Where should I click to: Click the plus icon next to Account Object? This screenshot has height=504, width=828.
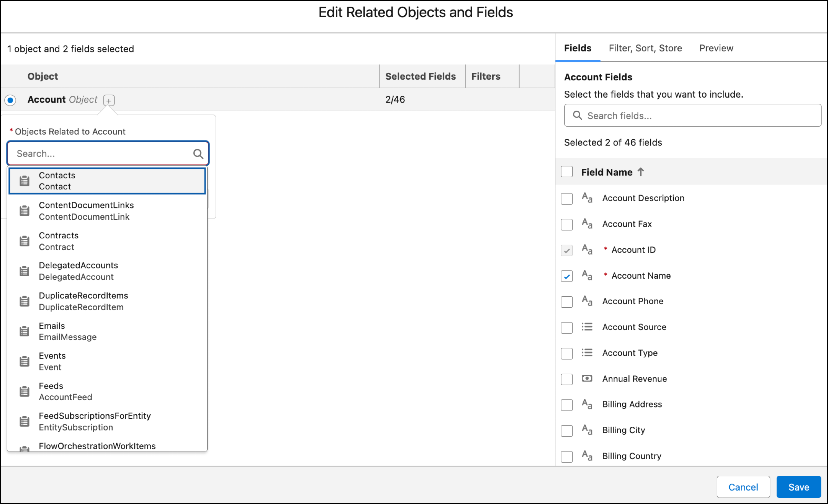[x=109, y=100]
